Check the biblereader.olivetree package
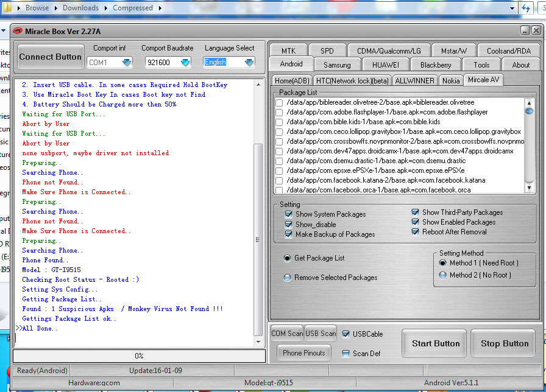This screenshot has width=546, height=392. point(279,103)
